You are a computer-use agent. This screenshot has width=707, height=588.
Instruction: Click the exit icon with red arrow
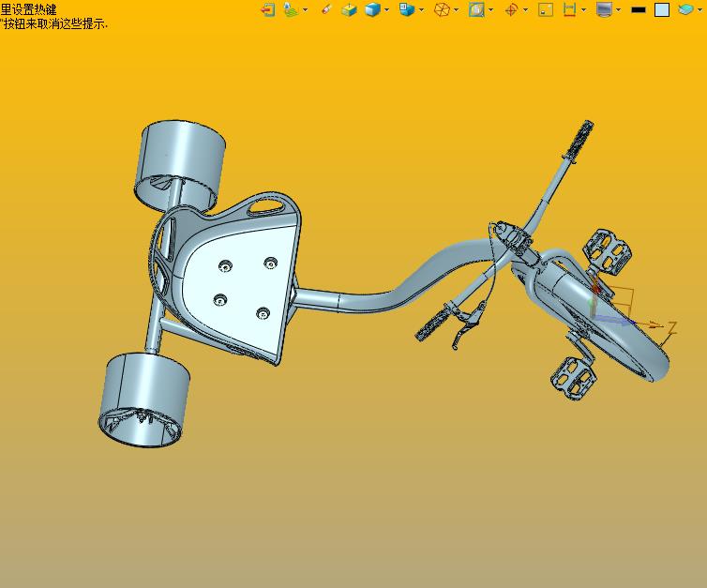click(268, 9)
